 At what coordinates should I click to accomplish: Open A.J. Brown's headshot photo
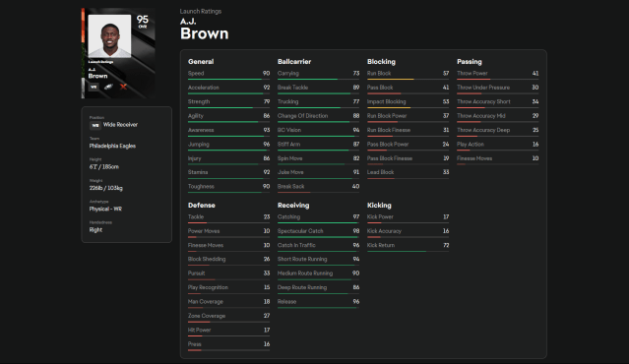pyautogui.click(x=109, y=36)
